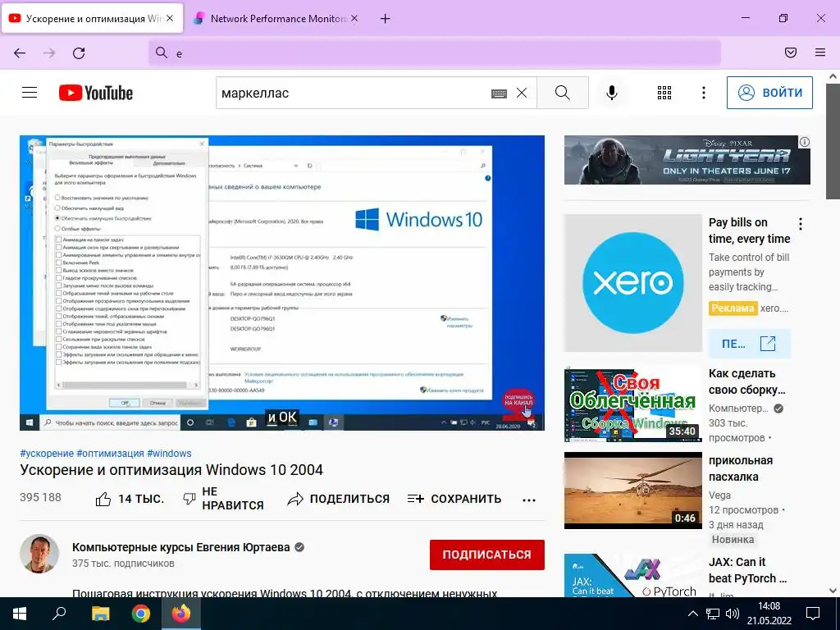Open Windows taskbar search
Image resolution: width=840 pixels, height=630 pixels.
point(59,614)
